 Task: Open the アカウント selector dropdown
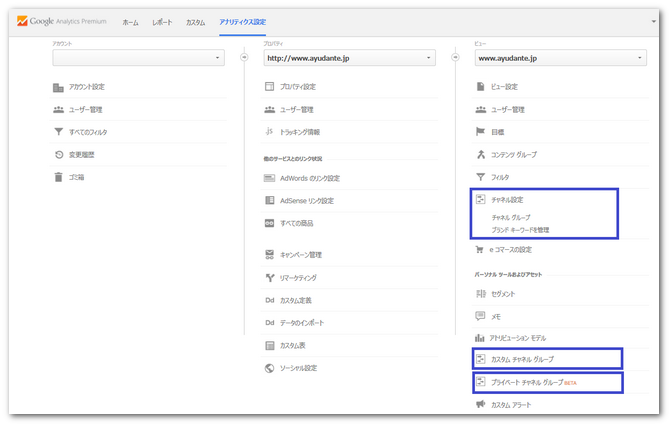(138, 58)
